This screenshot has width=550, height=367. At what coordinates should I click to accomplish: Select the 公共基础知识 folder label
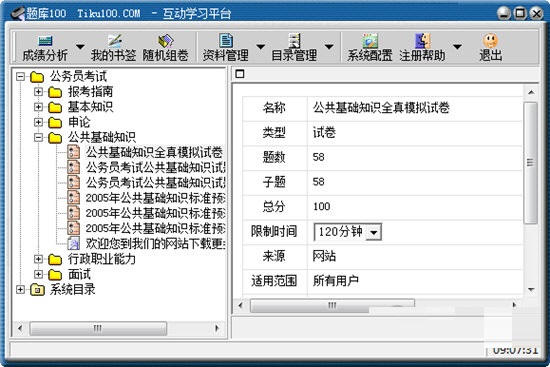tap(102, 137)
